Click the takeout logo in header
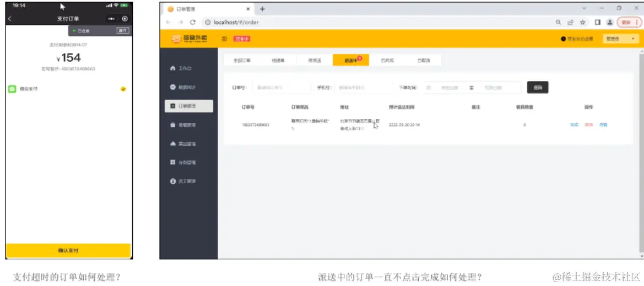Image resolution: width=644 pixels, height=286 pixels. (190, 38)
